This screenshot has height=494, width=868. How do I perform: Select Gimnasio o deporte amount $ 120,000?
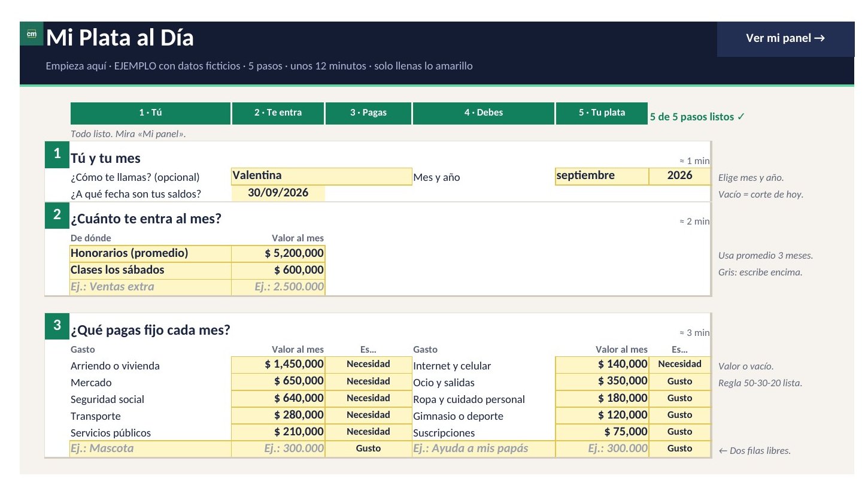click(x=602, y=415)
